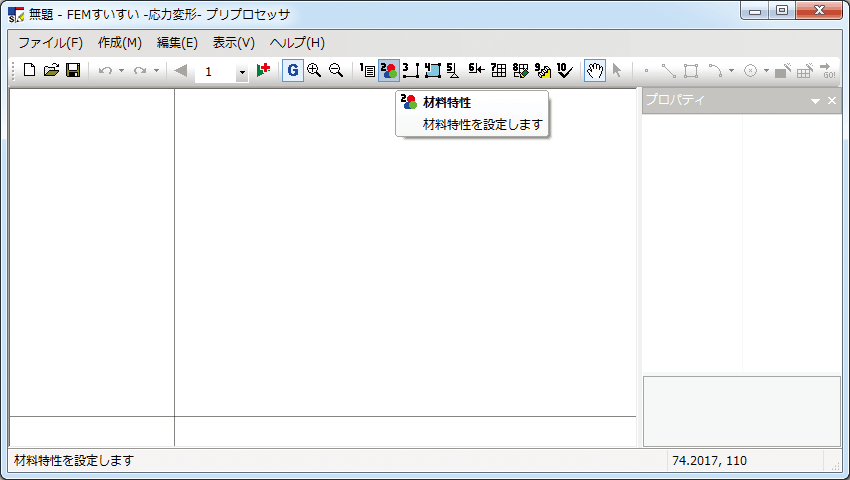The width and height of the screenshot is (850, 480).
Task: Select step 9 toolbar icon
Action: pyautogui.click(x=543, y=70)
